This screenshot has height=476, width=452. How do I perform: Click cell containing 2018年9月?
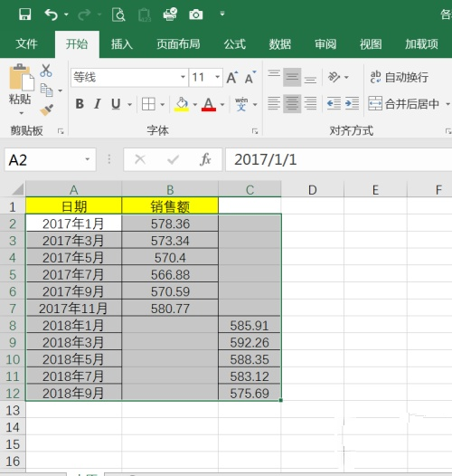tap(73, 393)
